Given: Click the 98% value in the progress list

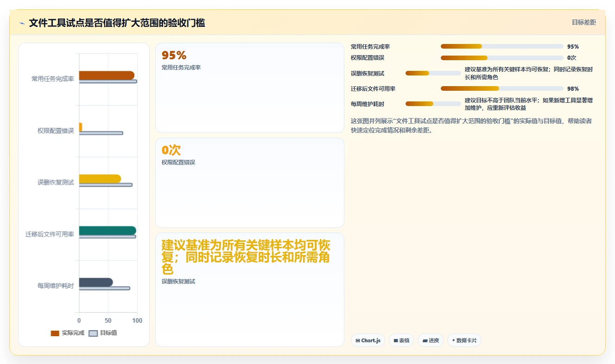Looking at the screenshot, I should point(573,89).
